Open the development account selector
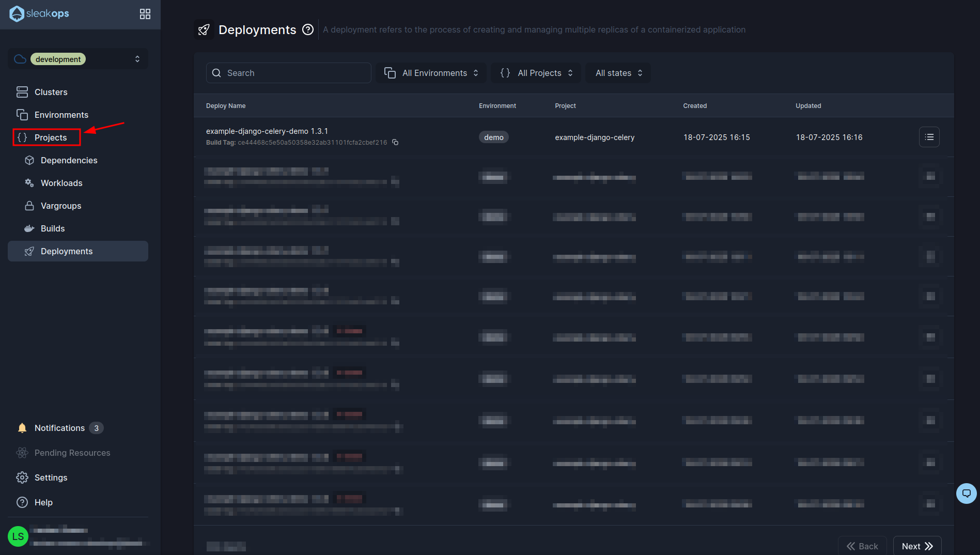The height and width of the screenshot is (555, 980). [x=78, y=59]
